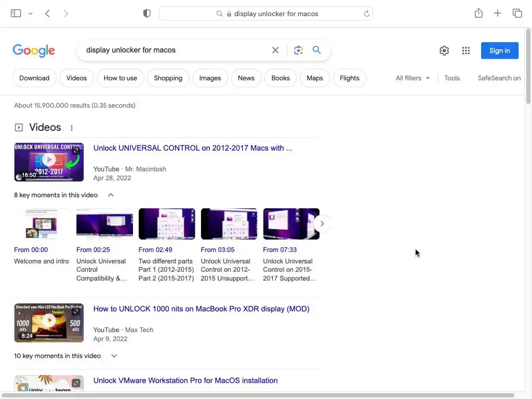The image size is (532, 399).
Task: Reload the page with the refresh icon
Action: [x=366, y=14]
